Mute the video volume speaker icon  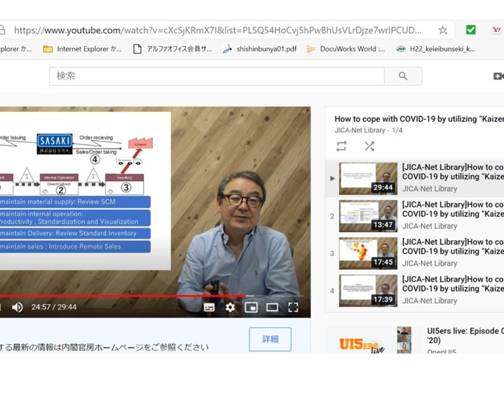pyautogui.click(x=17, y=307)
